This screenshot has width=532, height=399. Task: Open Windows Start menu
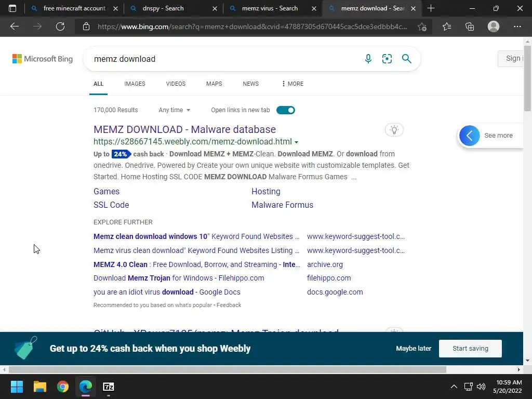point(17,387)
